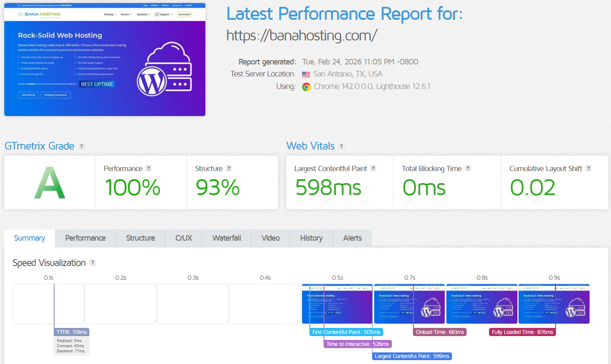Click the Chrome browser icon

[x=306, y=87]
